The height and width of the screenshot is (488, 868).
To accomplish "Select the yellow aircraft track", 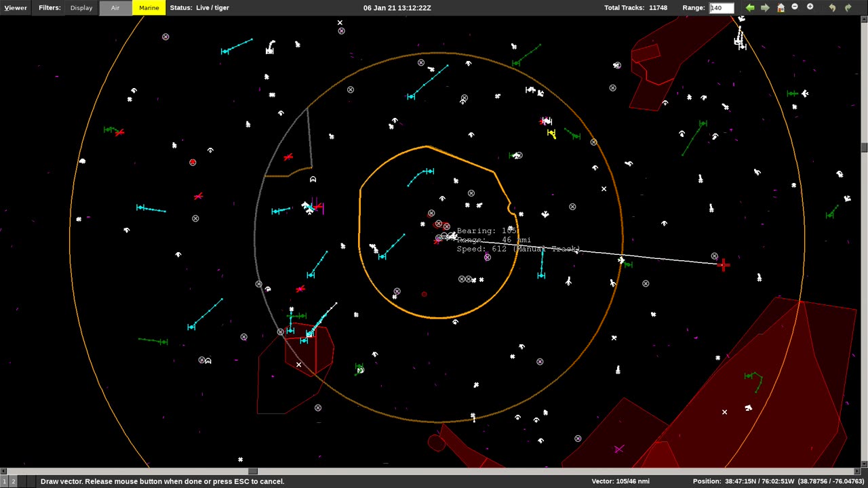I will point(551,134).
